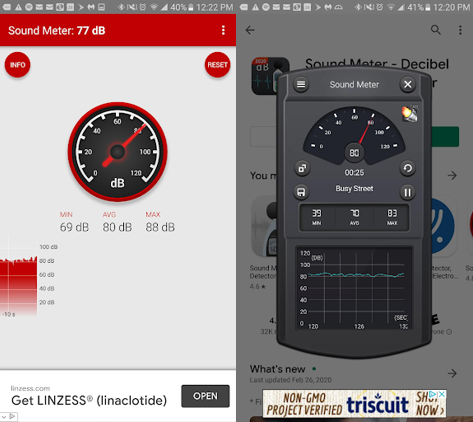Click the Sound Meter Decibel app icon
The height and width of the screenshot is (422, 473).
click(265, 76)
